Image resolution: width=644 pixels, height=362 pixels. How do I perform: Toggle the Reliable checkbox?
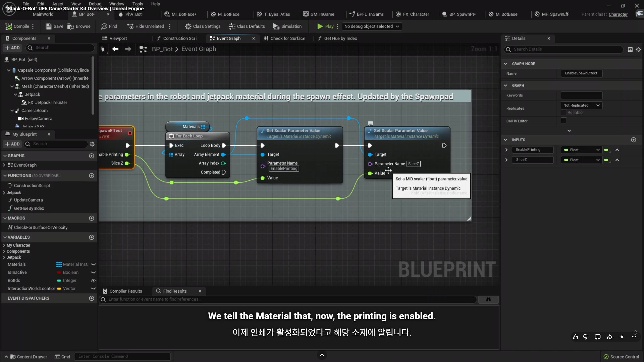(564, 112)
